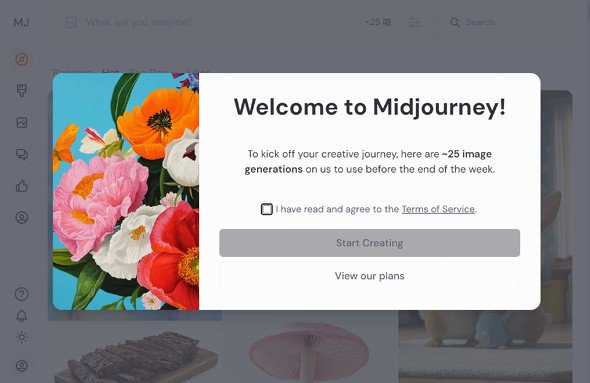Click the MJ logo in sidebar
The height and width of the screenshot is (383, 590).
tap(21, 23)
